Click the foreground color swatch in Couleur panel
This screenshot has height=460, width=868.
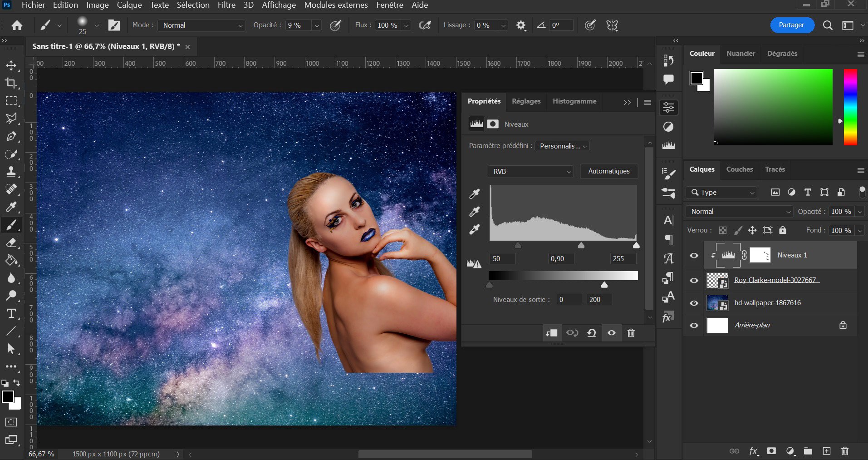coord(696,78)
